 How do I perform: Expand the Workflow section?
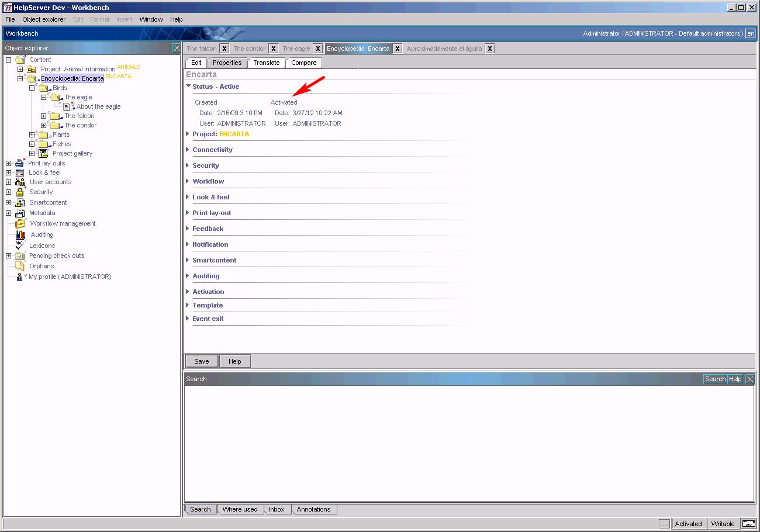(188, 181)
